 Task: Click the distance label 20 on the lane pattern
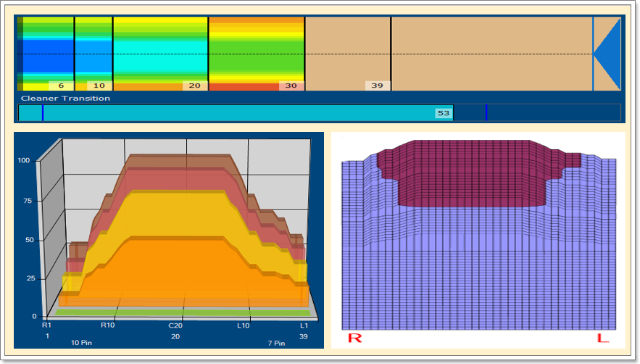[x=195, y=86]
